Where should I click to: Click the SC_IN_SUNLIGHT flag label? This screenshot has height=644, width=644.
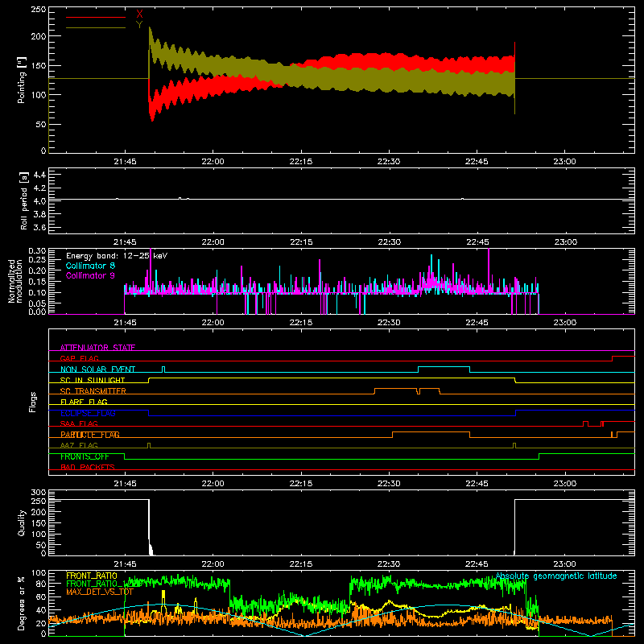coord(93,380)
